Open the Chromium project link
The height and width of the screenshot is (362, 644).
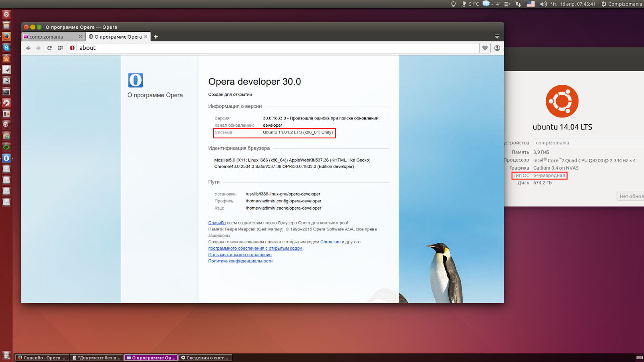(x=330, y=242)
